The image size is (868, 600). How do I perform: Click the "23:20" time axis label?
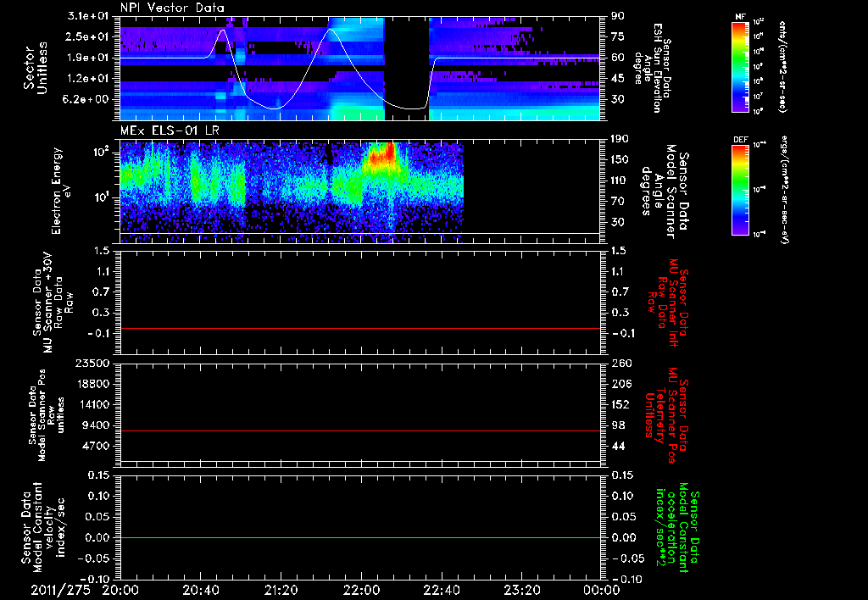522,590
